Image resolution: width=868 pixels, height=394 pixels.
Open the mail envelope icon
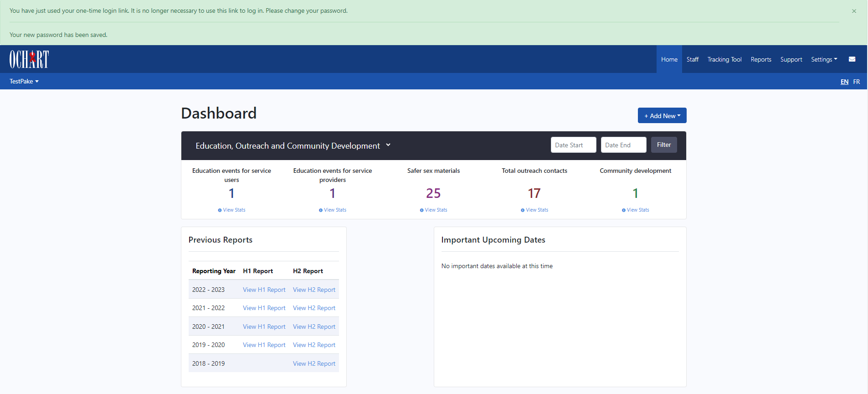852,59
